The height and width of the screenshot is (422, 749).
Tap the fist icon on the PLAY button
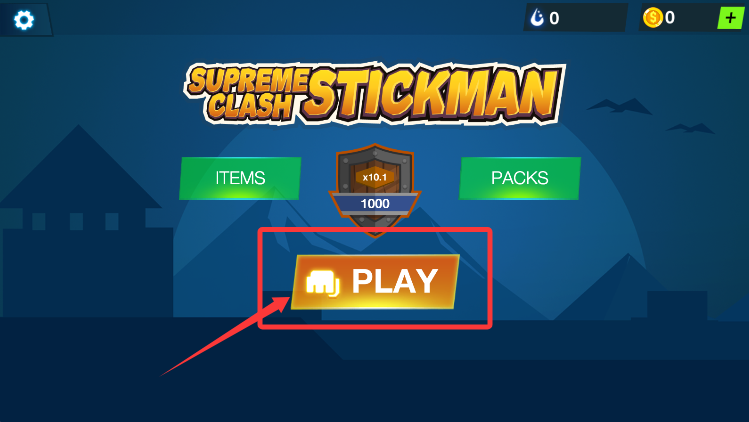coord(323,283)
